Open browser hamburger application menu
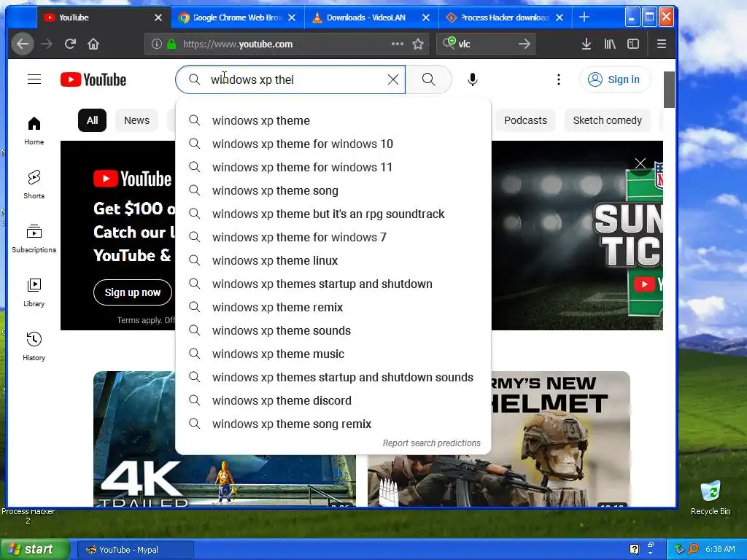Screen dimensions: 747x560 661,44
